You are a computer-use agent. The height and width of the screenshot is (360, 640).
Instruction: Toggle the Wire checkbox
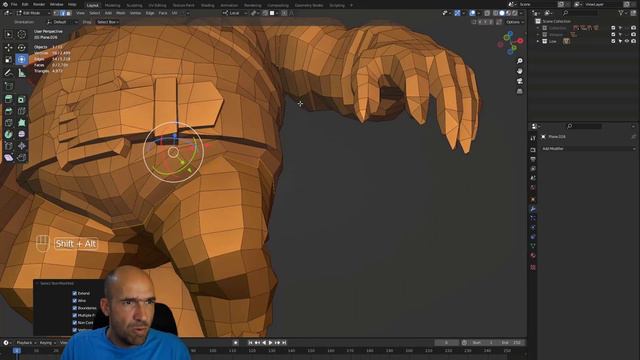[x=75, y=300]
